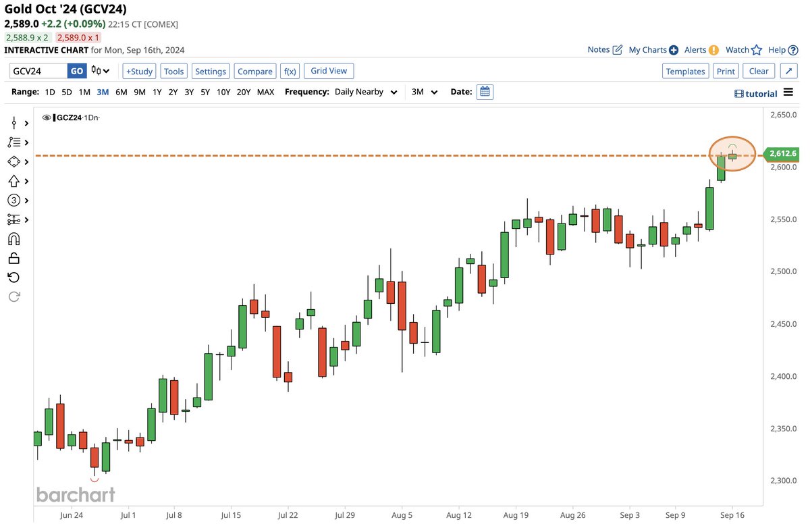This screenshot has width=810, height=532.
Task: Expand the 3M aggregation dropdown
Action: (x=425, y=92)
